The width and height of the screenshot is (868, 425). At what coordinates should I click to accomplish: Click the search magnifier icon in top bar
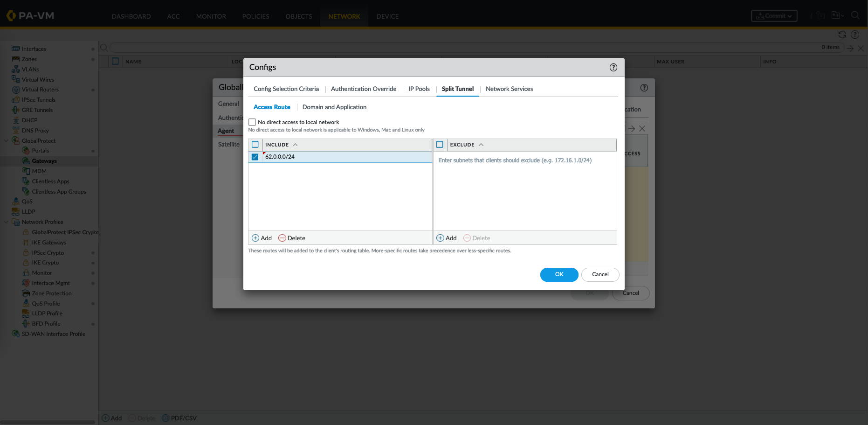[855, 15]
